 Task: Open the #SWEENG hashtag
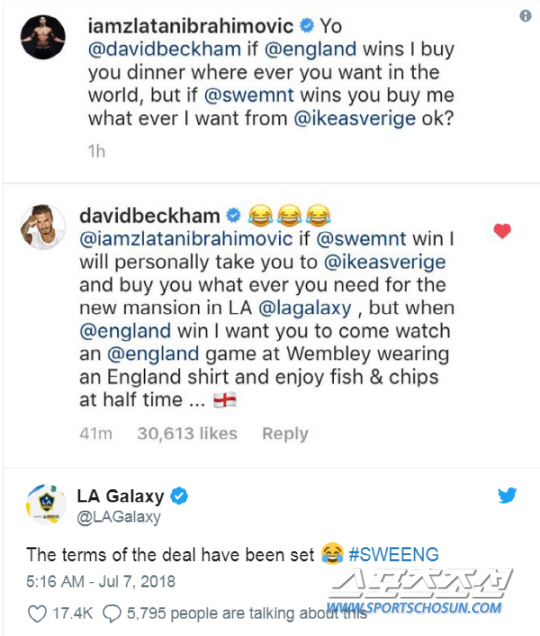pyautogui.click(x=394, y=554)
